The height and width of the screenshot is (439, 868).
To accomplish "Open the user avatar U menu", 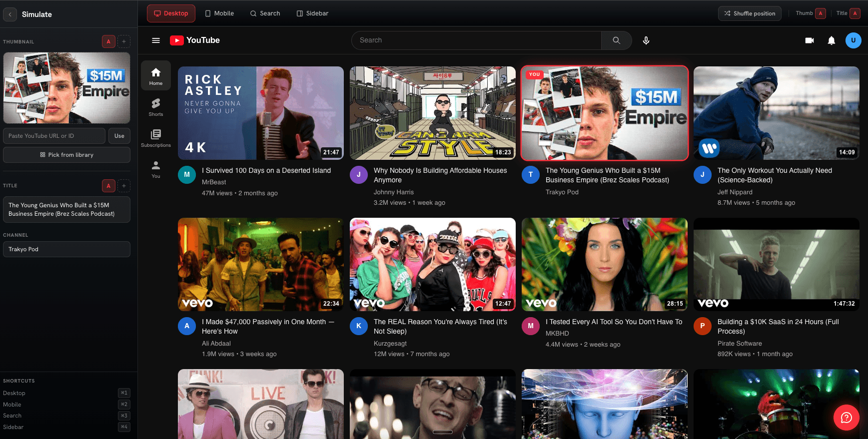I will (854, 40).
